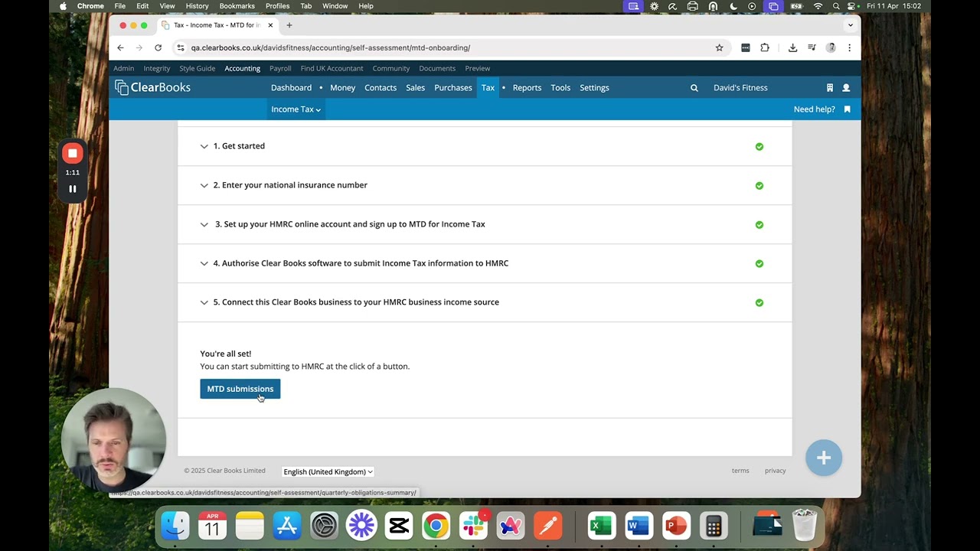Open a new Chrome tab

tap(289, 25)
